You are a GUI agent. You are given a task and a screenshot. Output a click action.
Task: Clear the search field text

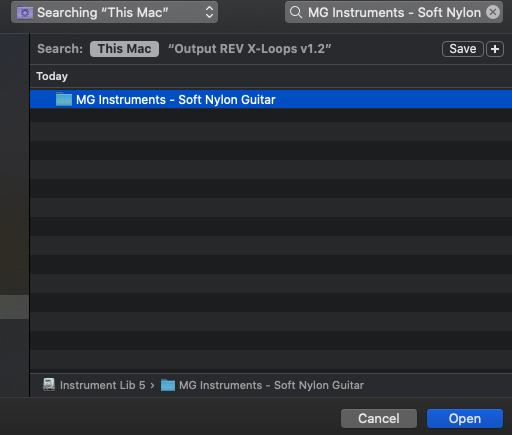pyautogui.click(x=493, y=12)
